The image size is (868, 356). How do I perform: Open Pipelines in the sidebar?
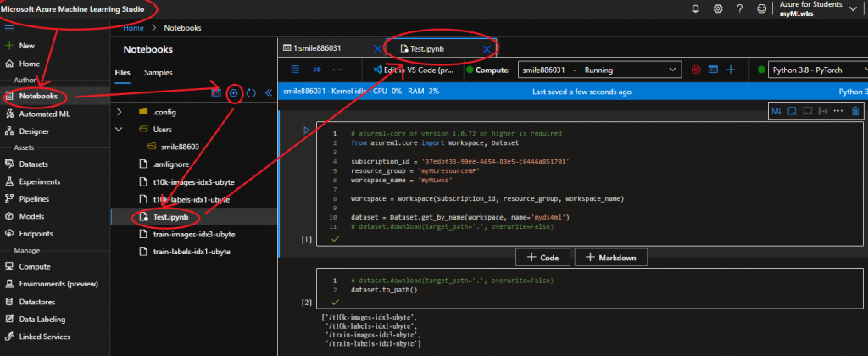coord(26,198)
